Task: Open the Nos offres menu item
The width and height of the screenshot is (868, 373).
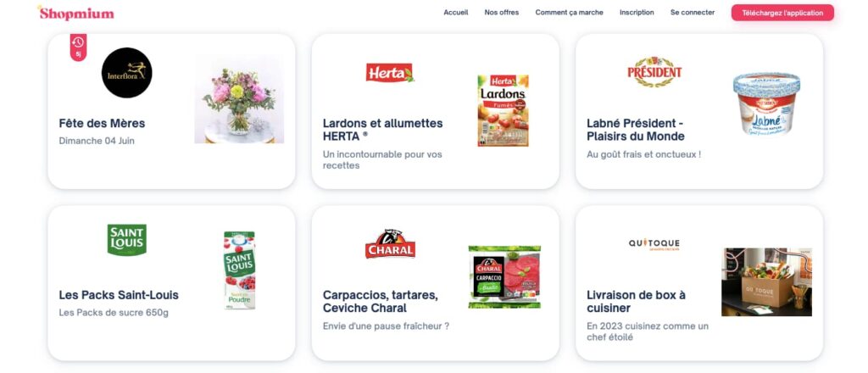Action: pos(502,12)
